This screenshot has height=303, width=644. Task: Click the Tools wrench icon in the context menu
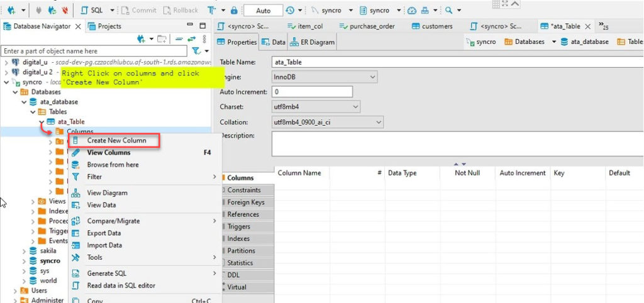[x=75, y=258]
